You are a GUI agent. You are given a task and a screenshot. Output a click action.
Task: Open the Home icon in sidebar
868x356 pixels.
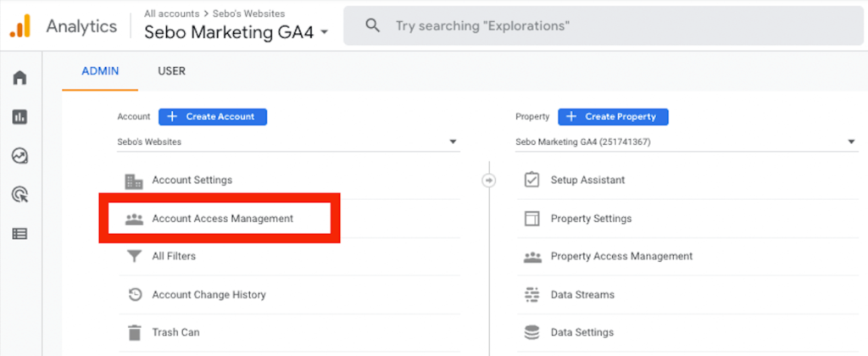pyautogui.click(x=20, y=77)
